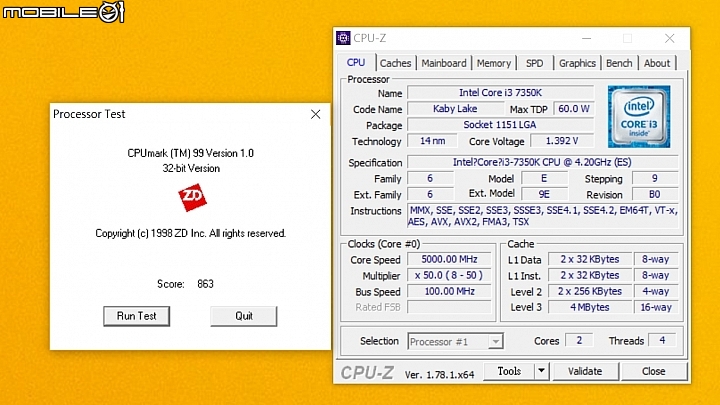Image resolution: width=720 pixels, height=405 pixels.
Task: Click the Level 3 value 4 MBytes
Action: click(x=590, y=307)
